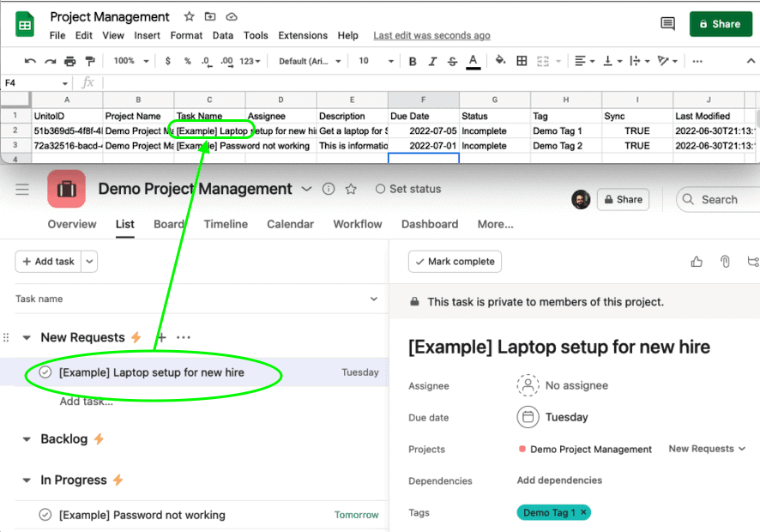The width and height of the screenshot is (760, 532).
Task: Open the Google Sheets home logo
Action: pyautogui.click(x=25, y=25)
